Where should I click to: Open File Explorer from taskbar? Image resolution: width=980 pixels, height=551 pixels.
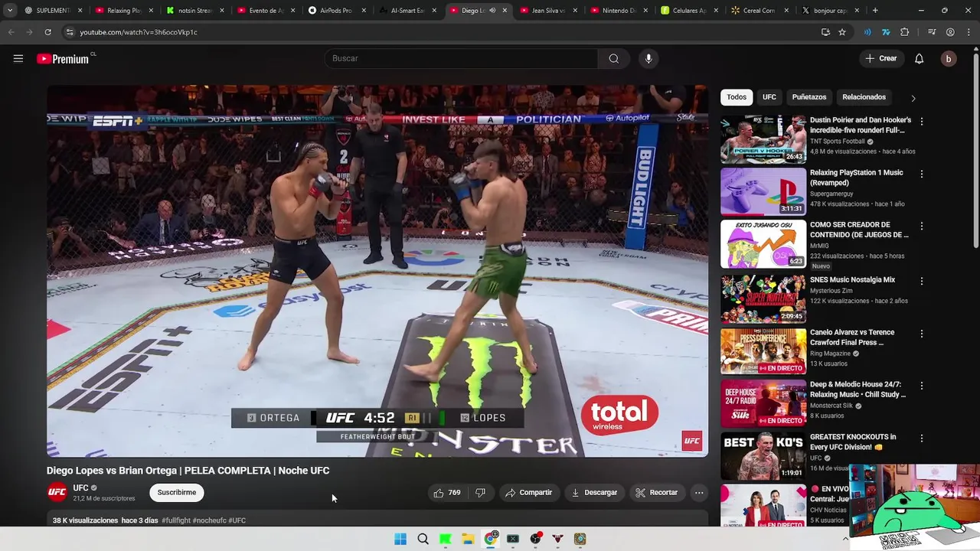click(x=468, y=539)
